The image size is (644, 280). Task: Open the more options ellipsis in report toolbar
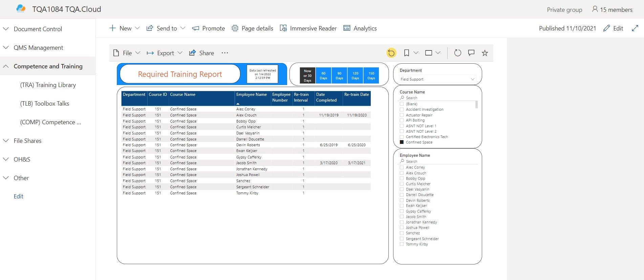coord(225,53)
